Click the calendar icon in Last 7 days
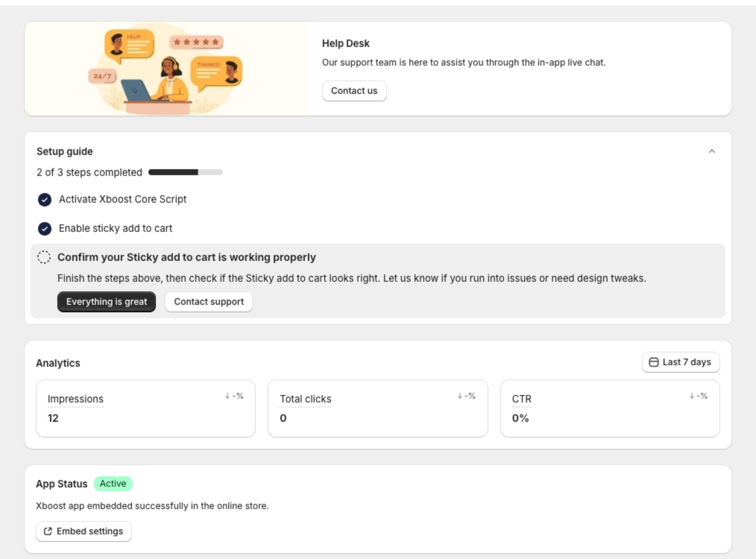The height and width of the screenshot is (559, 756). (x=654, y=362)
